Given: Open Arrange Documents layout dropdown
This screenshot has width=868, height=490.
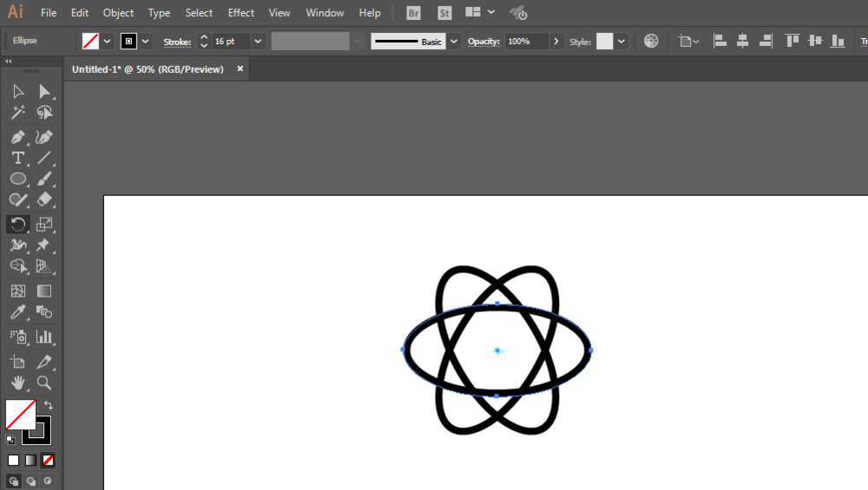Looking at the screenshot, I should tap(480, 12).
